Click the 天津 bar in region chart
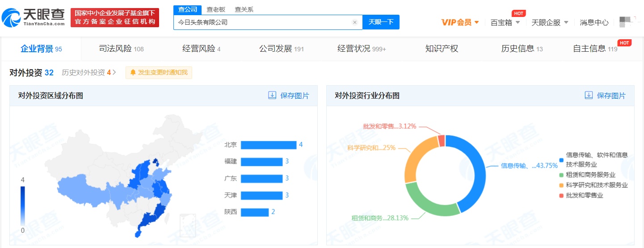The width and height of the screenshot is (644, 248). tap(262, 195)
